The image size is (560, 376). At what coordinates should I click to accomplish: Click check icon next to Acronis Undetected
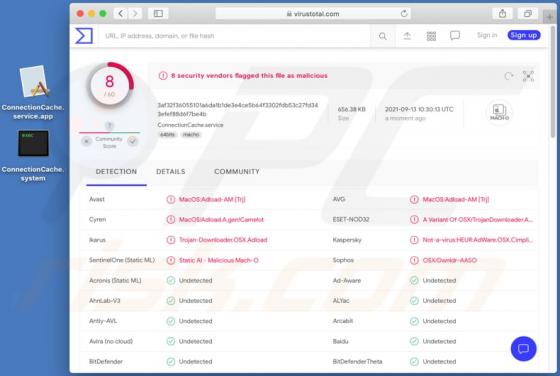[x=171, y=281]
